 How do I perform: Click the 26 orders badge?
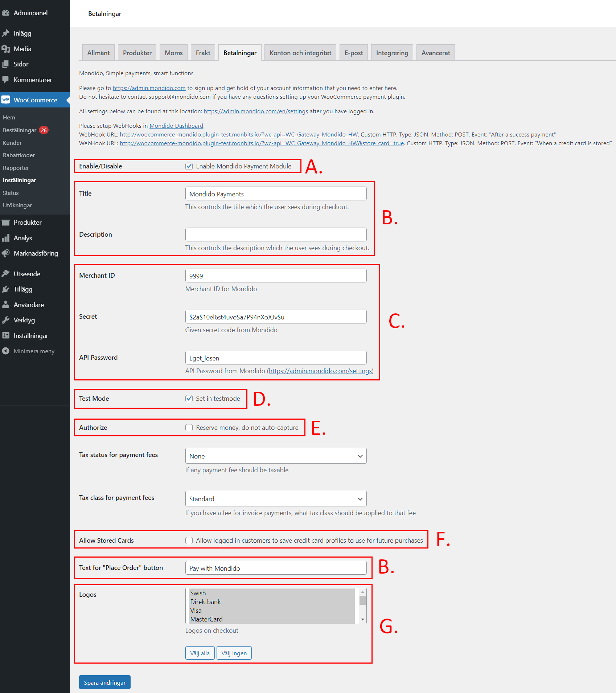[44, 130]
